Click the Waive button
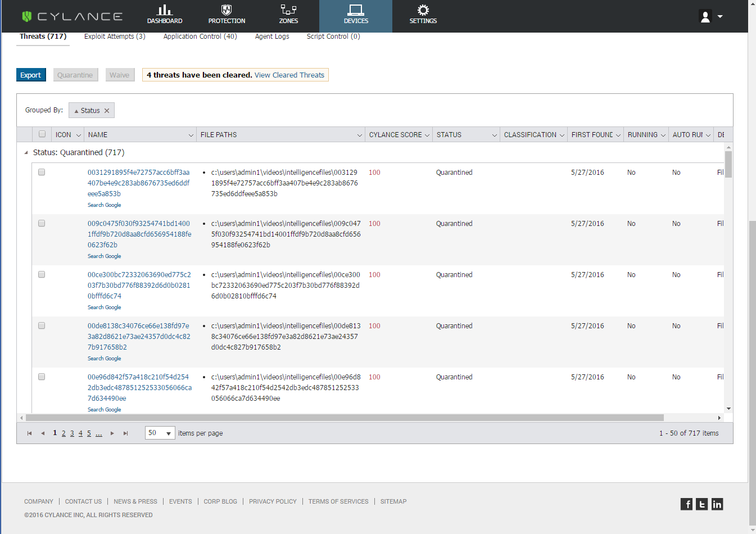Viewport: 756px width, 534px height. [x=120, y=75]
